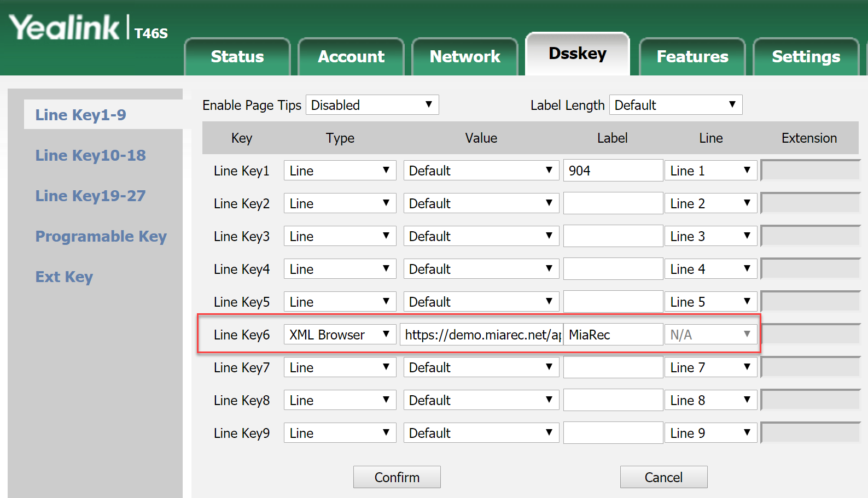868x498 pixels.
Task: Click the Cancel button
Action: coord(663,477)
